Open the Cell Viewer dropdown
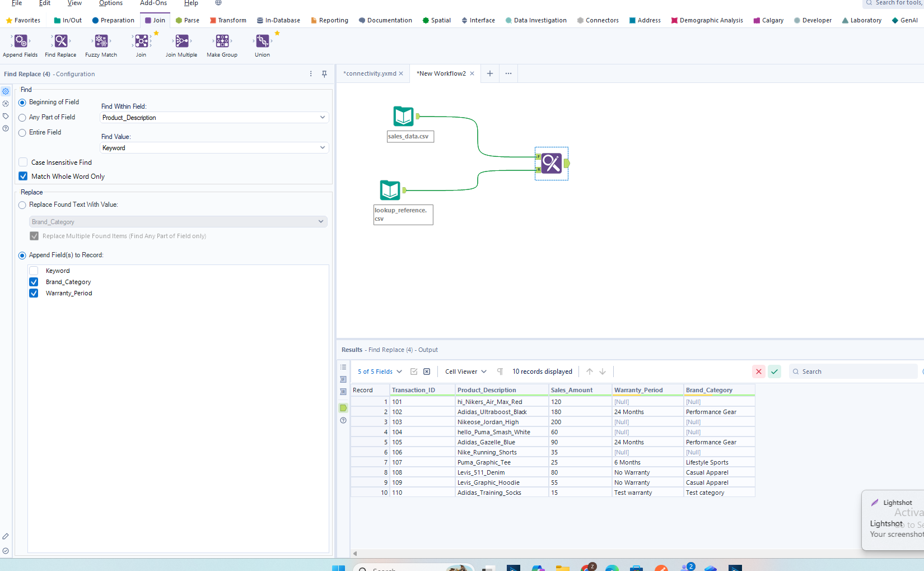This screenshot has width=924, height=571. (465, 372)
